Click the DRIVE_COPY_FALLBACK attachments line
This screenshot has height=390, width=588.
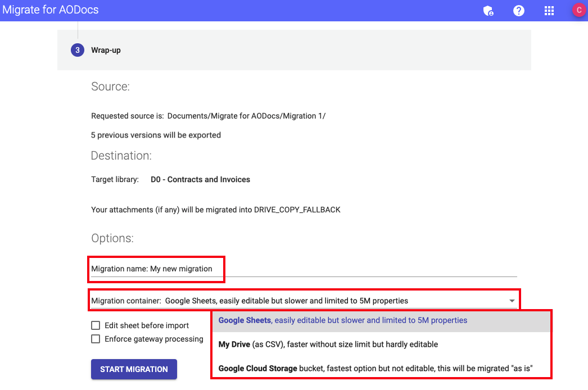click(x=216, y=210)
